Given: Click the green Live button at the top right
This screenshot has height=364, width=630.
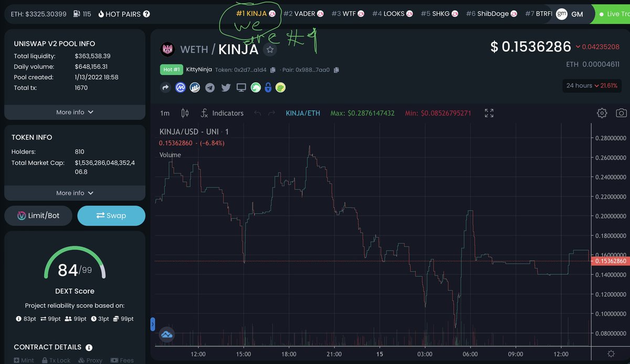Looking at the screenshot, I should click(611, 14).
